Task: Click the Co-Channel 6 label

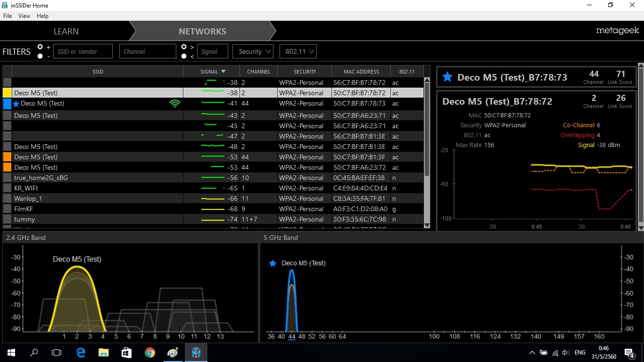Action: (581, 125)
